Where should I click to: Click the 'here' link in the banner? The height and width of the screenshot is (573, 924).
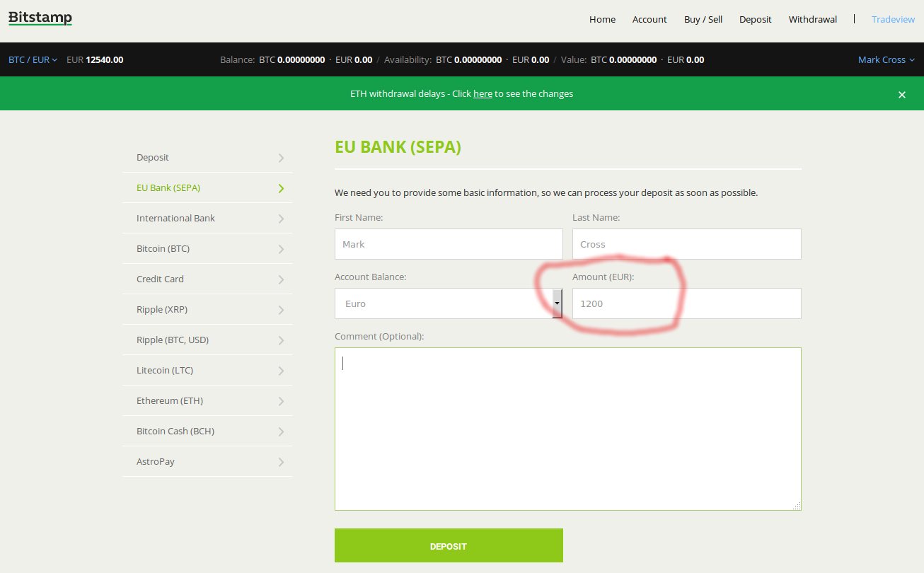pyautogui.click(x=483, y=93)
